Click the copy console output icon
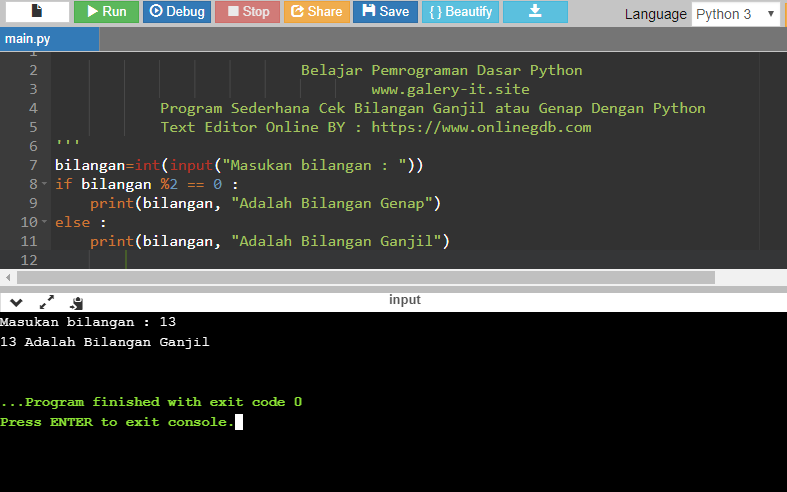This screenshot has width=787, height=492. 76,301
